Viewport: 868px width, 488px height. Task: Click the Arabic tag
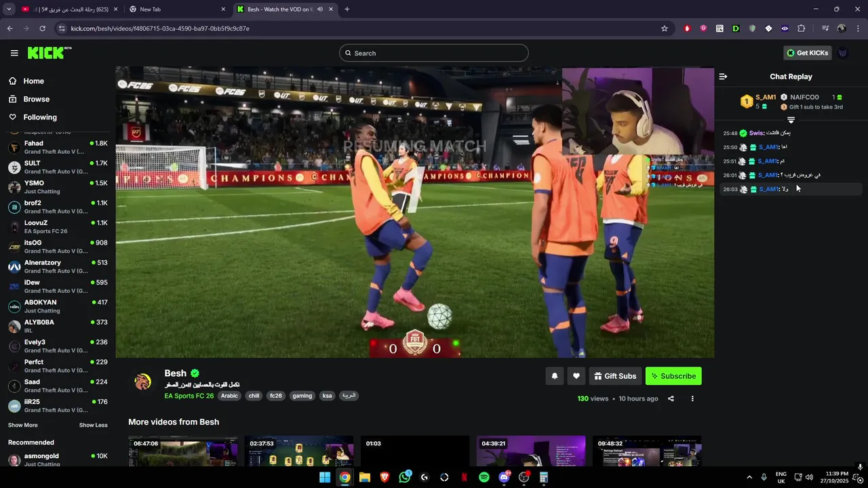point(229,396)
